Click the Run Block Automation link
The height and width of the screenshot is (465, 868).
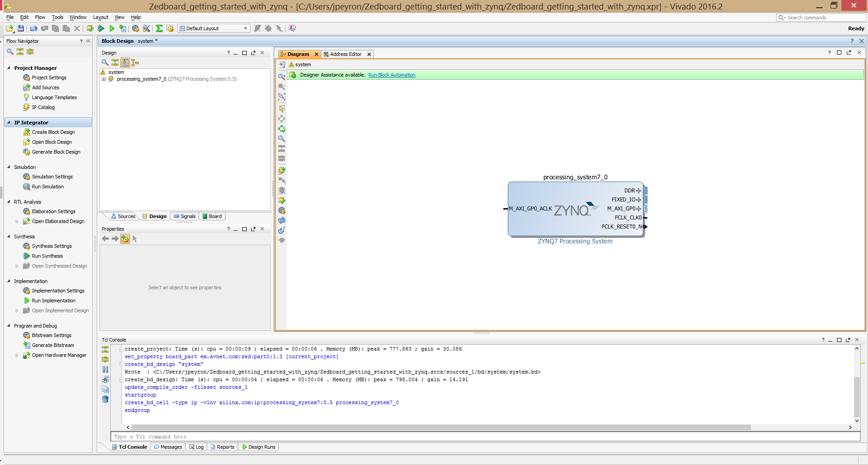pyautogui.click(x=392, y=75)
